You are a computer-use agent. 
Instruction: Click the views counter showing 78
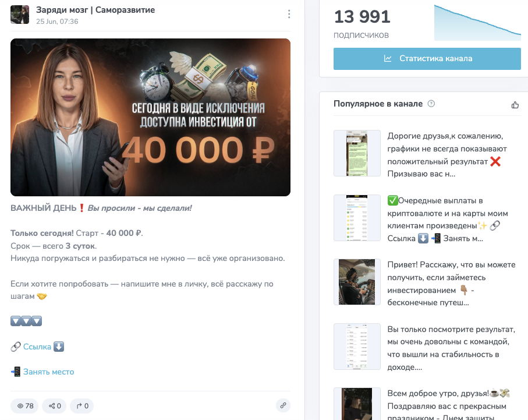pyautogui.click(x=25, y=406)
